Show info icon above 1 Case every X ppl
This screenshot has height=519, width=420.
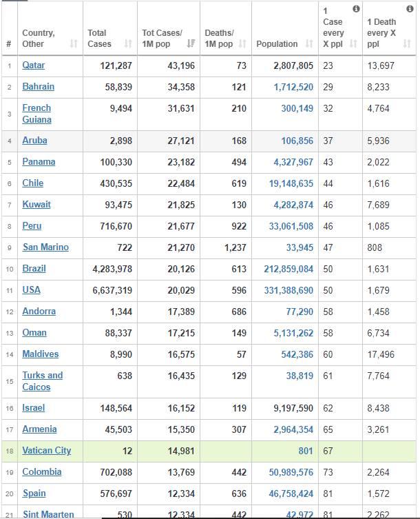(355, 9)
